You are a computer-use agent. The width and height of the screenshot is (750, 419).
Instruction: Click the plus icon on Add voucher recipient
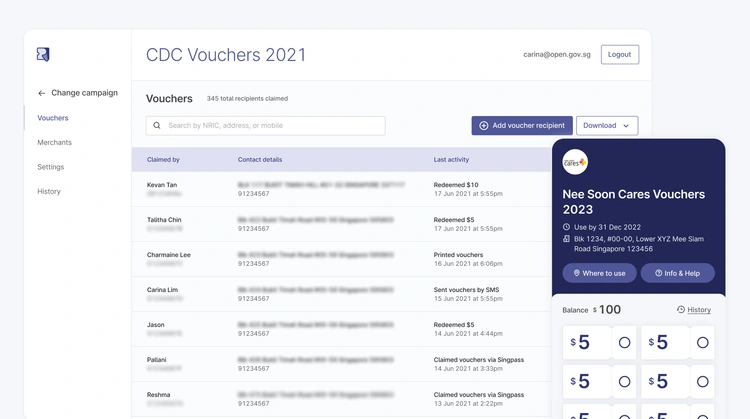(x=484, y=125)
